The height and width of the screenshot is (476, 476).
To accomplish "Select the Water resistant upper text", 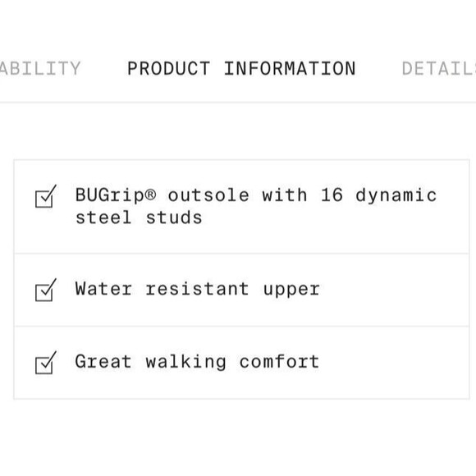I will point(197,289).
